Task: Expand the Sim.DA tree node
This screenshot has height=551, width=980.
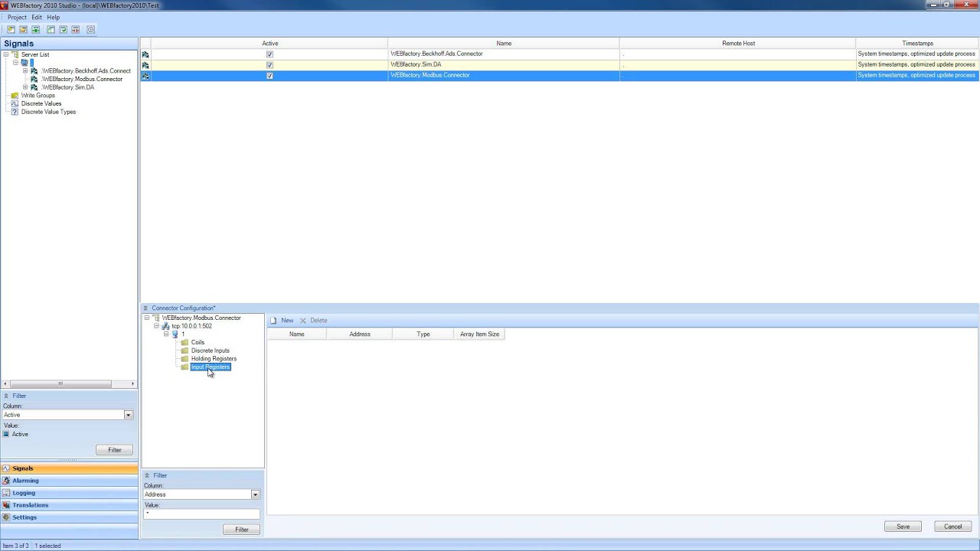Action: tap(24, 87)
